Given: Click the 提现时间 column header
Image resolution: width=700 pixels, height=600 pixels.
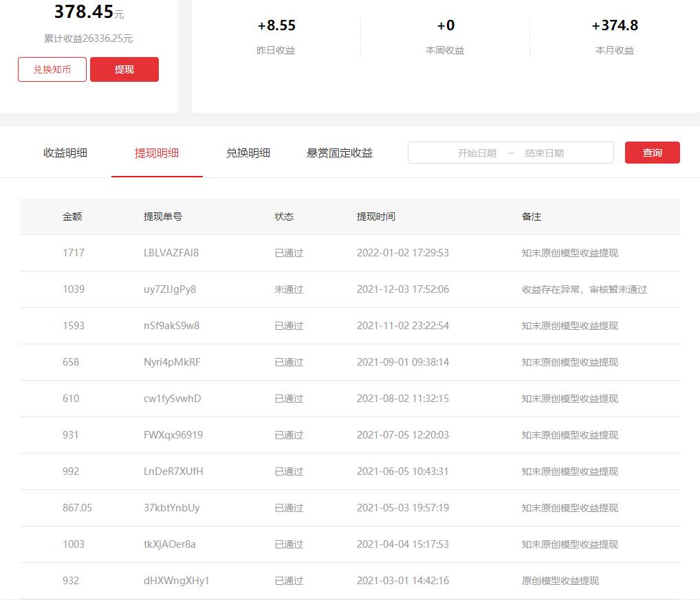Looking at the screenshot, I should point(375,216).
